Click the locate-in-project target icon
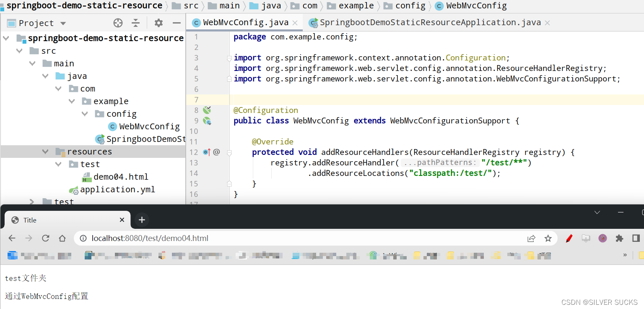 (118, 23)
